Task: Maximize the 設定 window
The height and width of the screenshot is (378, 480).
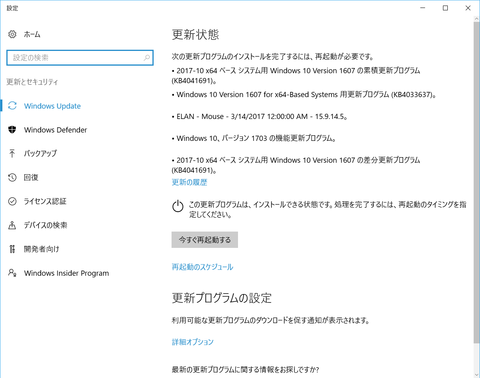Action: click(x=445, y=8)
